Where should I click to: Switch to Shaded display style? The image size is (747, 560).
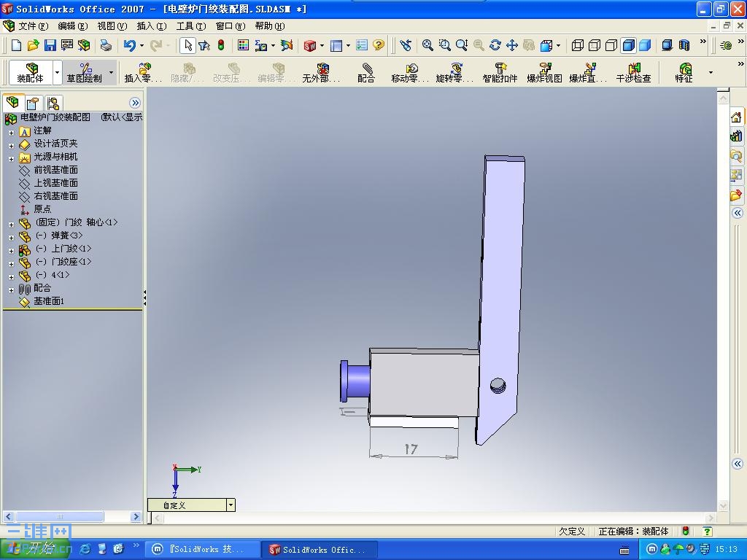tap(645, 45)
